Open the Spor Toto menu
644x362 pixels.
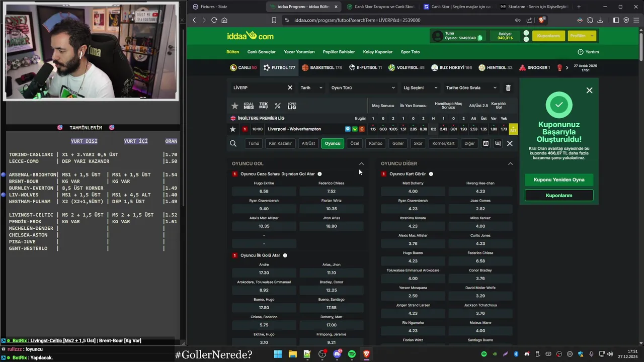(410, 52)
